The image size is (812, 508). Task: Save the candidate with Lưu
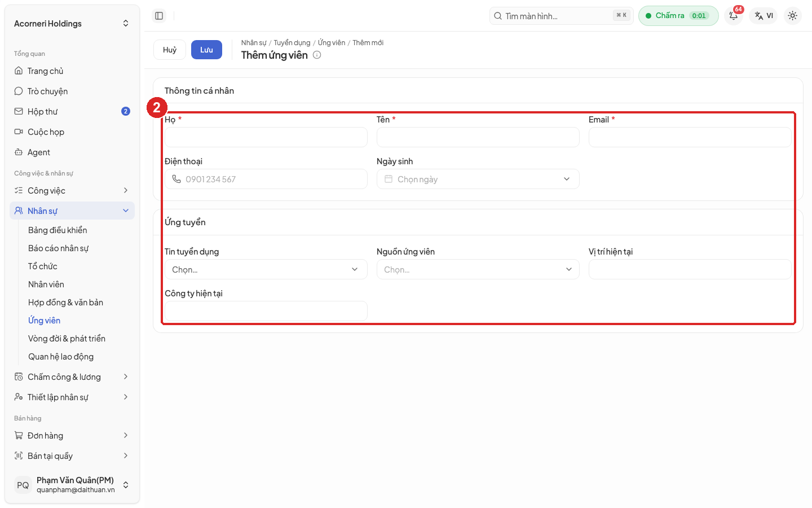(206, 50)
